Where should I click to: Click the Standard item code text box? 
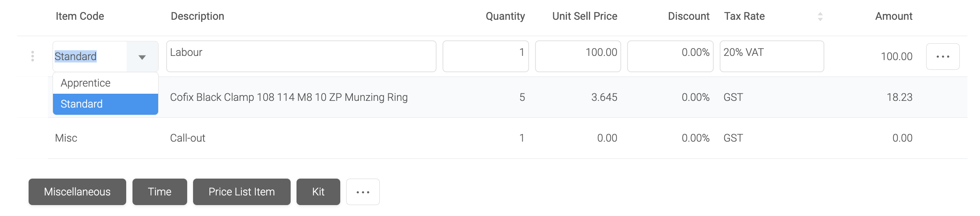[x=90, y=56]
